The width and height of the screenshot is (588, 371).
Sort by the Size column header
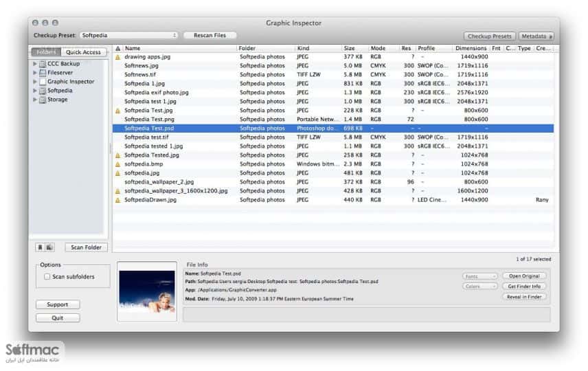(x=354, y=48)
